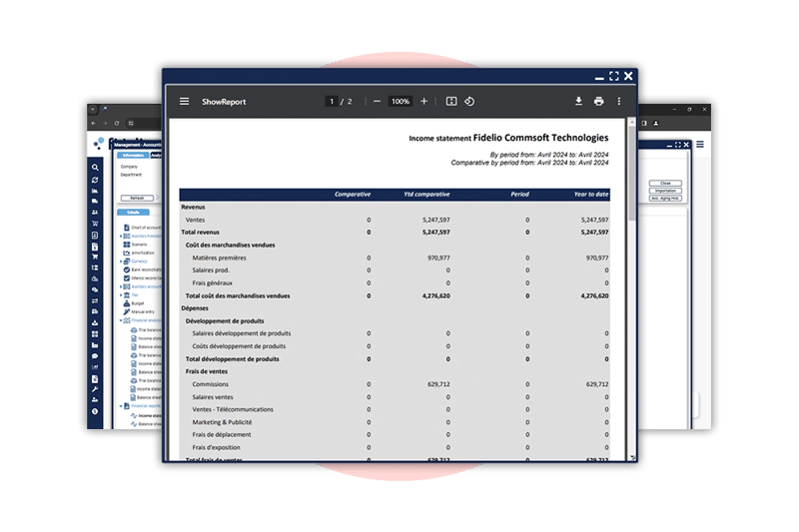Click the Ytd comparative column header
This screenshot has height=532, width=799.
pyautogui.click(x=426, y=194)
